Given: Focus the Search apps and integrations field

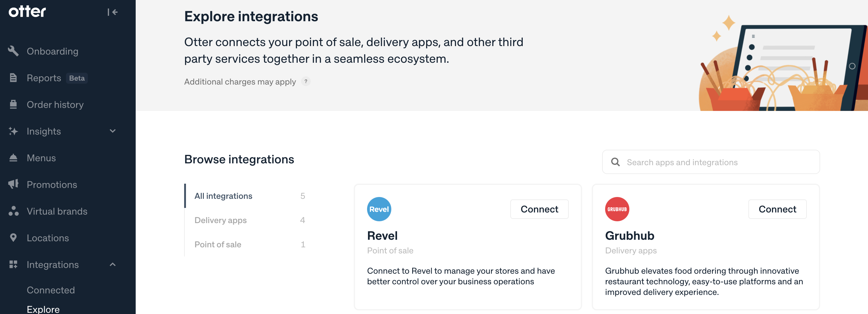Looking at the screenshot, I should coord(711,162).
